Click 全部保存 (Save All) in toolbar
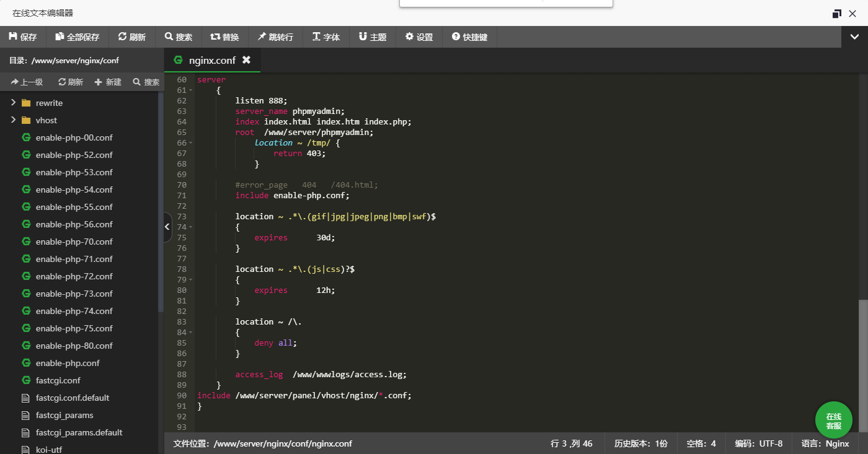Viewport: 868px width, 454px height. click(77, 37)
